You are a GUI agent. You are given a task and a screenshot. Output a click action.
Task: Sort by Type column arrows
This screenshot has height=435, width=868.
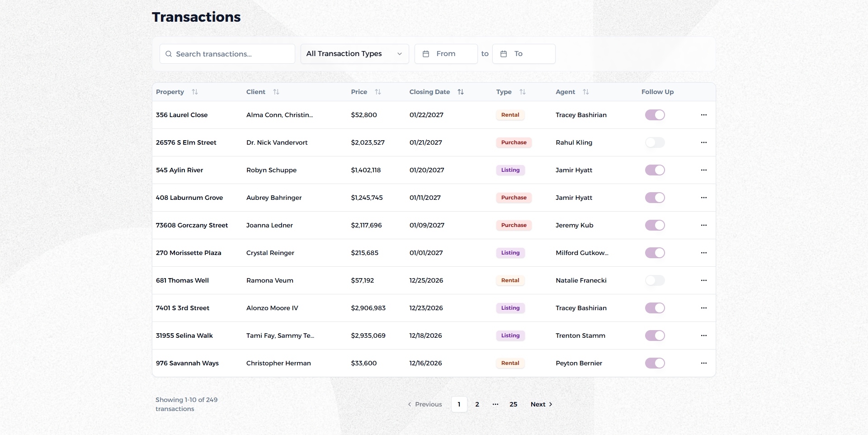click(523, 92)
